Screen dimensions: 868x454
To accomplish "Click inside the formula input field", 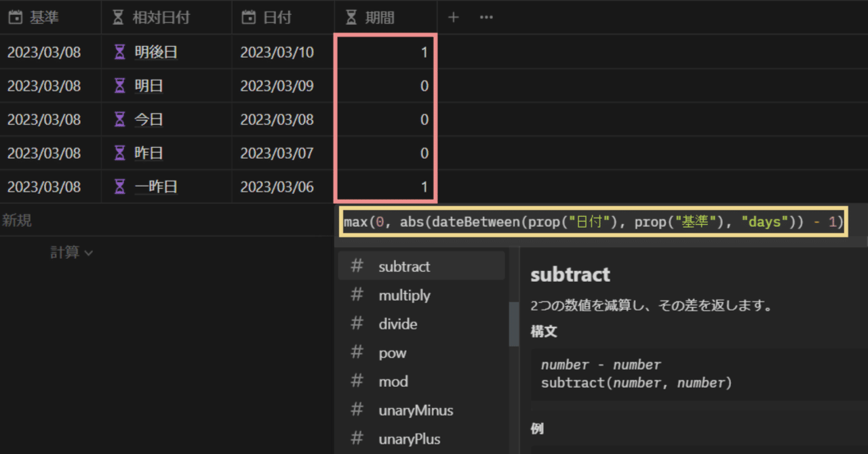I will coord(593,221).
